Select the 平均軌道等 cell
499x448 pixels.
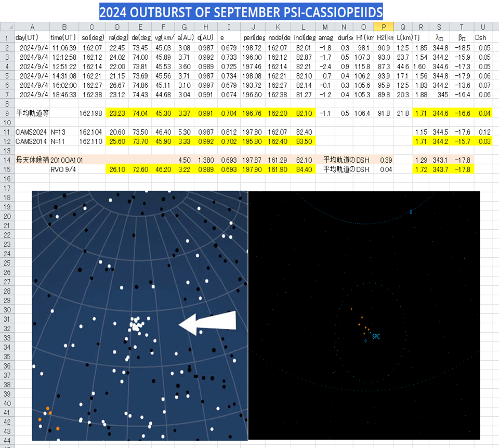[32, 113]
